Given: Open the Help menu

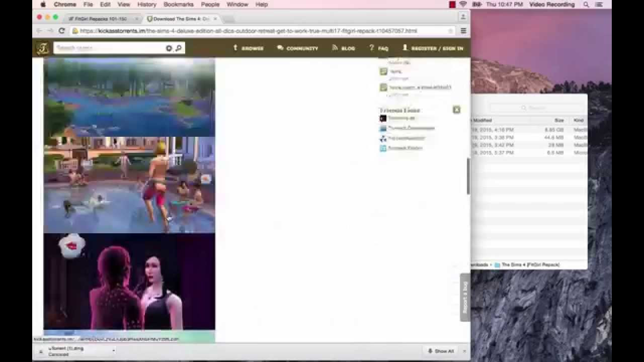Looking at the screenshot, I should point(262,5).
